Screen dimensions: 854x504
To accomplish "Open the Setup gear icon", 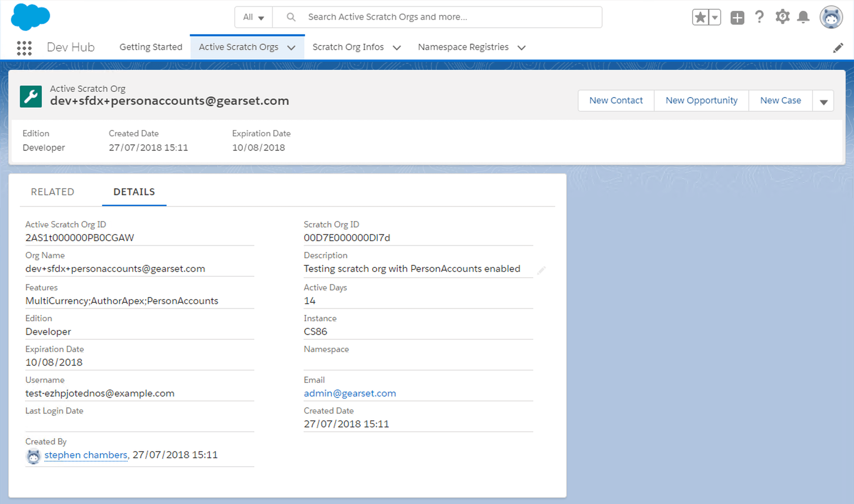I will (782, 17).
